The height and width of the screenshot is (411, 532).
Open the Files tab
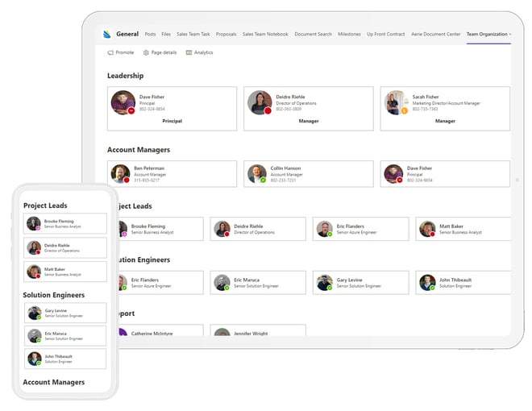click(x=166, y=34)
